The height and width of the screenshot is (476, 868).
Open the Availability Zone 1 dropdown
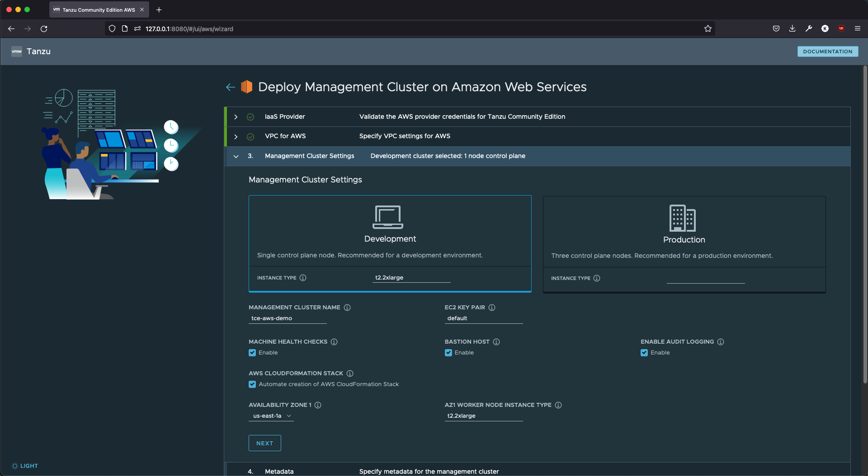(x=271, y=416)
